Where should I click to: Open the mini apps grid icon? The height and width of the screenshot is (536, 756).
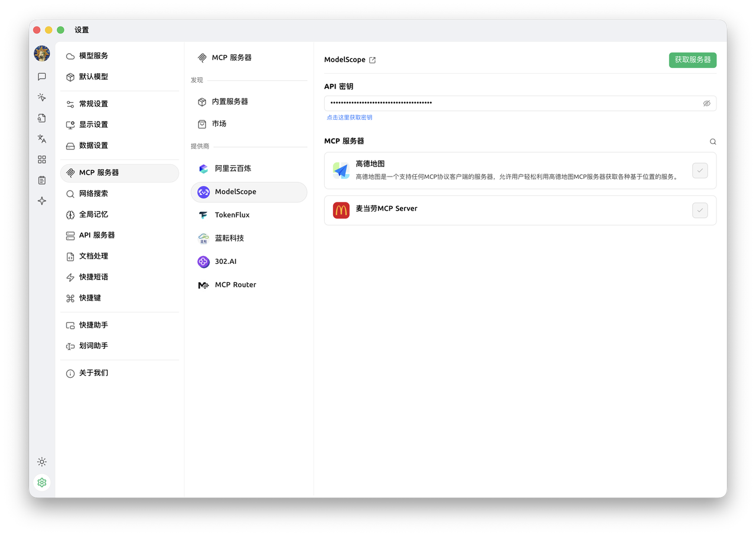coord(42,159)
